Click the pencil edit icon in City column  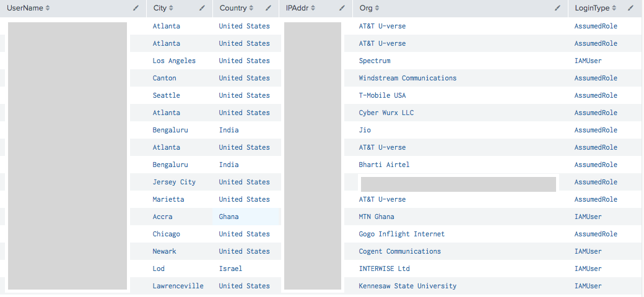click(202, 8)
